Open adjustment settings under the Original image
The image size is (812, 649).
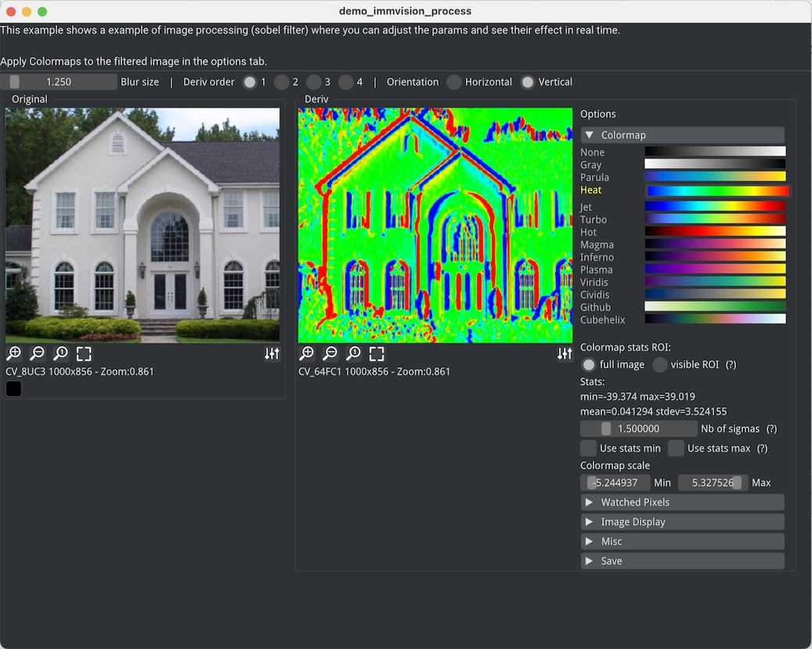272,353
